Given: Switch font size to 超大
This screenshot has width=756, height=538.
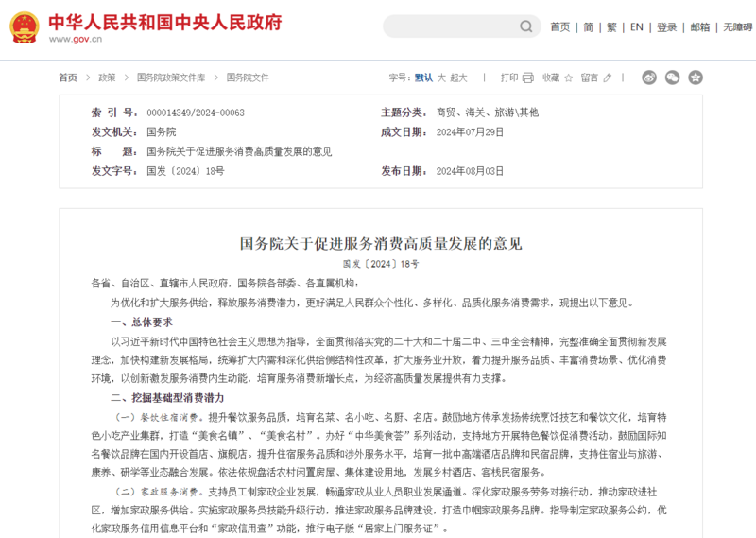Looking at the screenshot, I should tap(458, 78).
